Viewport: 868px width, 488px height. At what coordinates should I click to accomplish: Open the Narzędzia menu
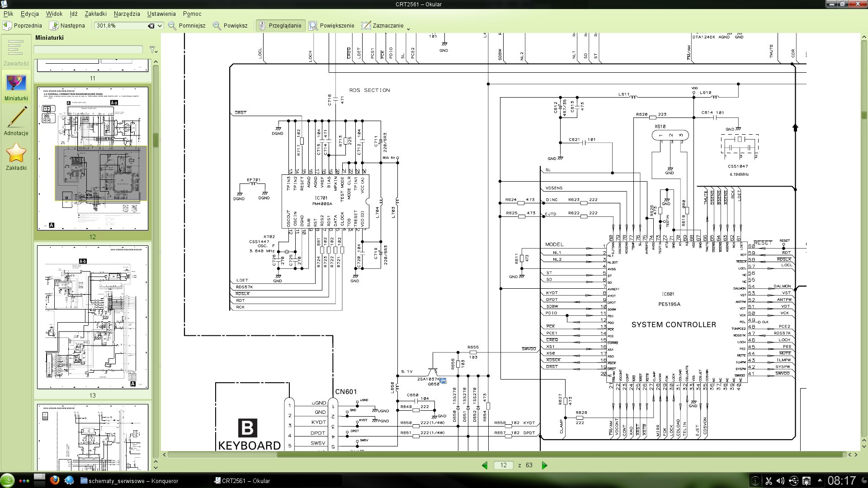[x=127, y=14]
